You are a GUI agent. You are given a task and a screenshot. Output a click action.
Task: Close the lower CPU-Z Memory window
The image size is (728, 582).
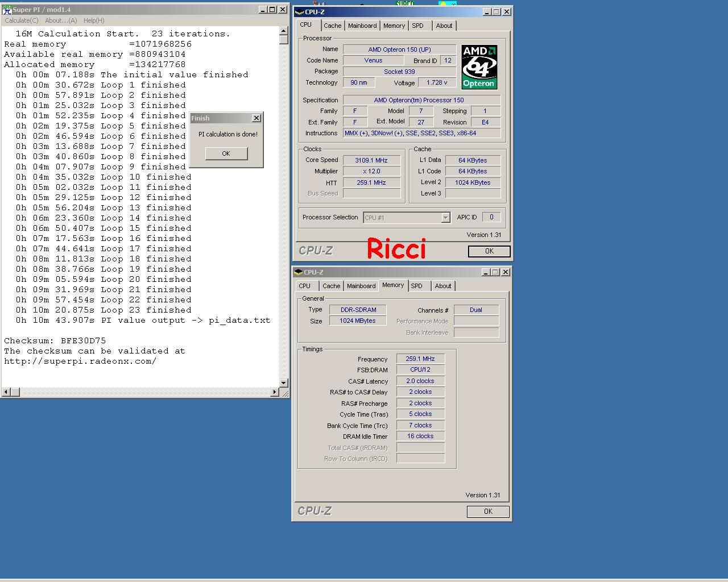point(506,272)
